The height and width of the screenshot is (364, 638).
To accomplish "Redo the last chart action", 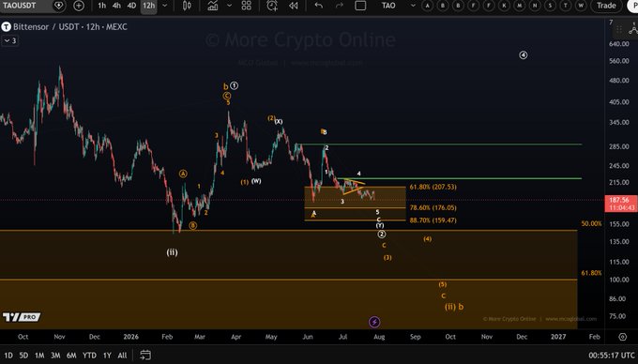I will [340, 6].
